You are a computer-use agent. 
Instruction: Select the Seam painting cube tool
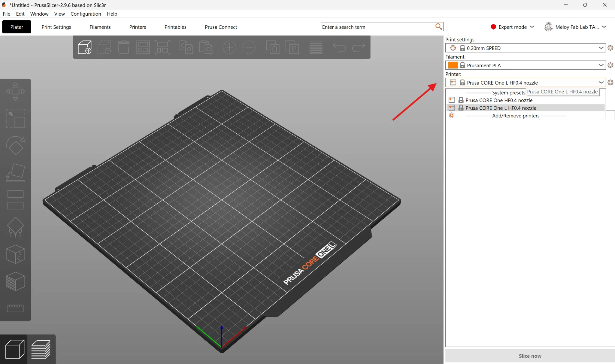pos(15,254)
